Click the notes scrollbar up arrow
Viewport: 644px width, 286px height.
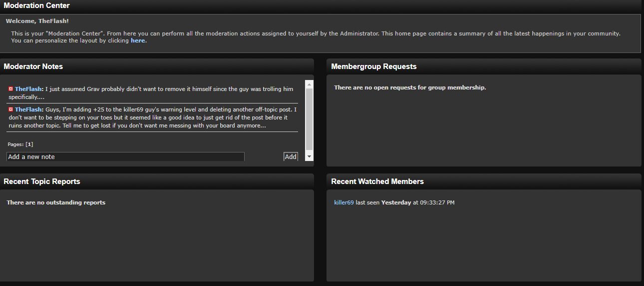[x=309, y=84]
